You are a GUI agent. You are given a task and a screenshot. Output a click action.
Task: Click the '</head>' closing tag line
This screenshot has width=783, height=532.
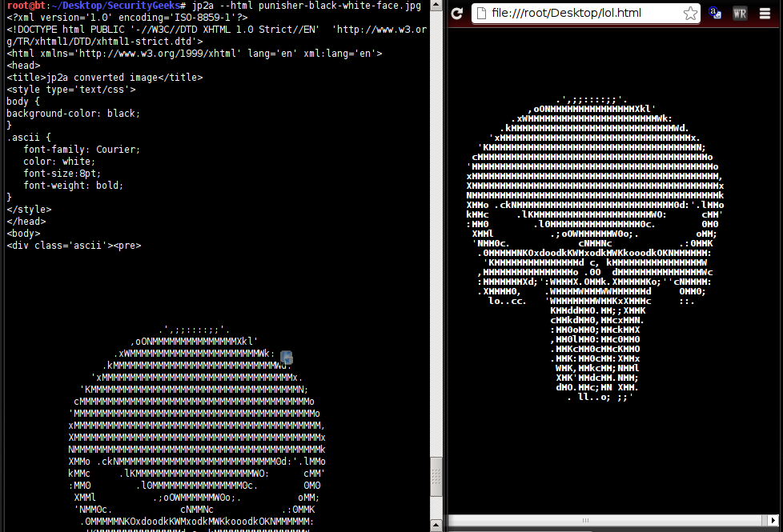(26, 221)
